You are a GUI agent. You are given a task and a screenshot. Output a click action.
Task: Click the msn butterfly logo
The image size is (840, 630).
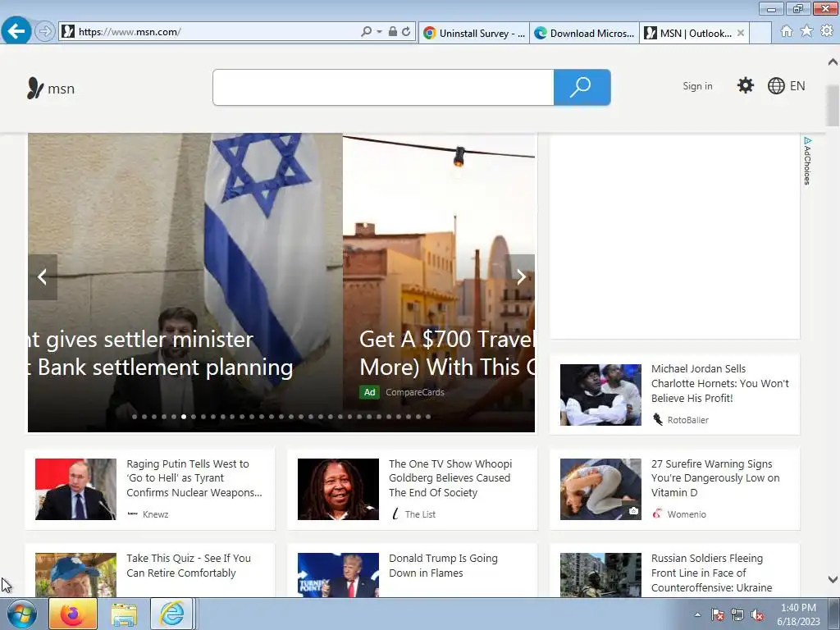pyautogui.click(x=51, y=89)
